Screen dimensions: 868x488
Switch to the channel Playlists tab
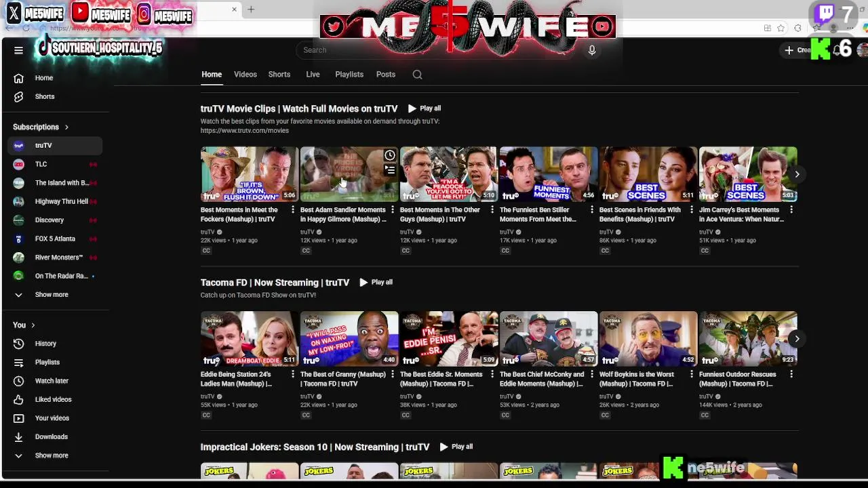[x=349, y=75]
